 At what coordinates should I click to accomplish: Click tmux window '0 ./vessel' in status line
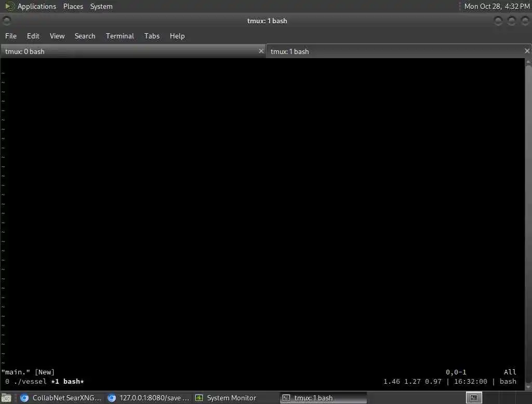pyautogui.click(x=26, y=382)
